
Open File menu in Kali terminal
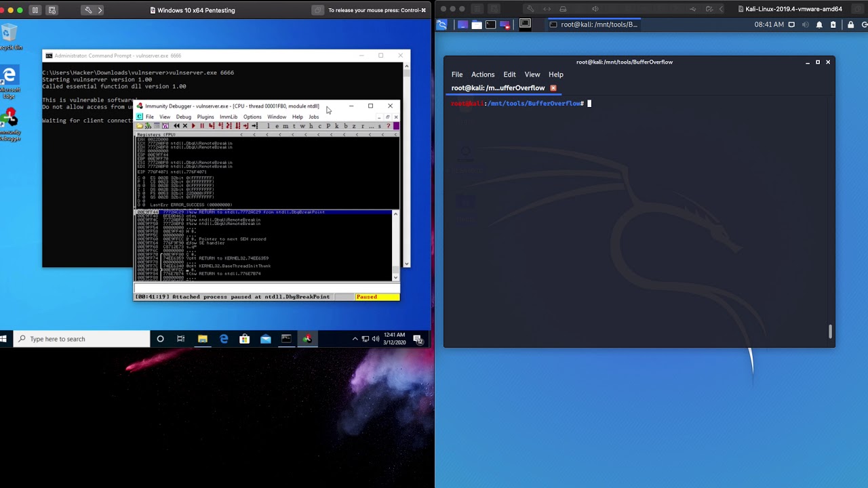[457, 75]
